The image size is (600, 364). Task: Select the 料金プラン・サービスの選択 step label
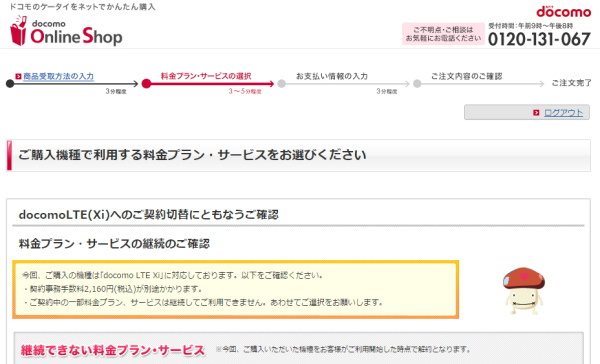(x=206, y=76)
